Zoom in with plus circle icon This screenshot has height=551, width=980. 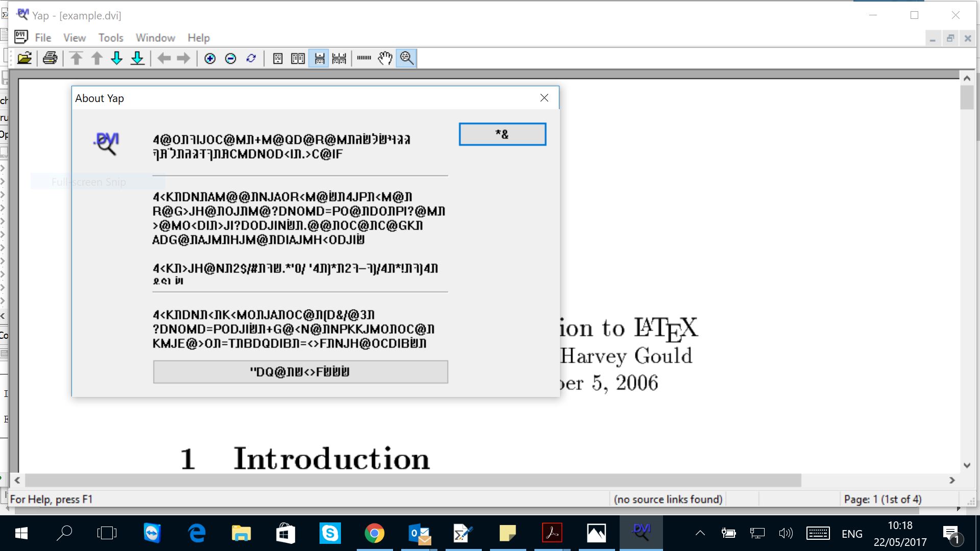210,58
